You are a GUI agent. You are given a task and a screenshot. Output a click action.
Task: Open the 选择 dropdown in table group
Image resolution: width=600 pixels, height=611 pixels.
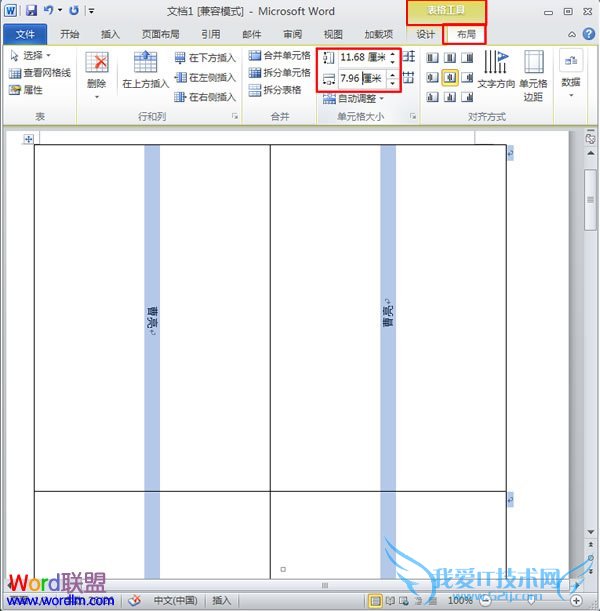(30, 55)
